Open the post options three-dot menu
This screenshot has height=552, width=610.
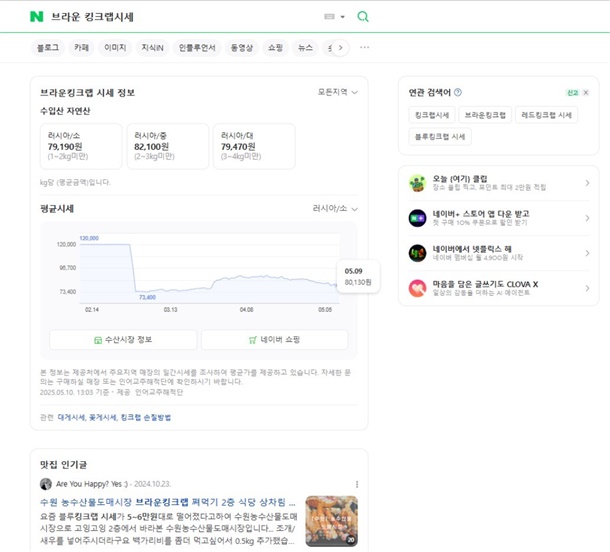coord(357,484)
